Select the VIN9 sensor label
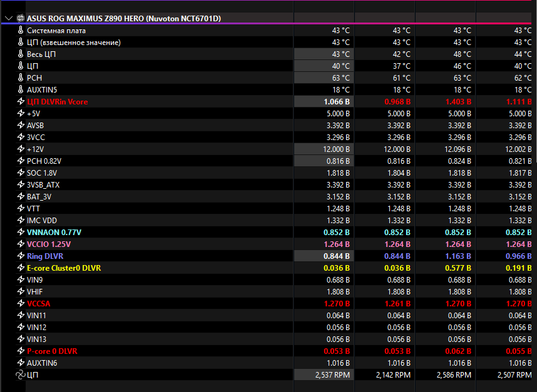Image resolution: width=537 pixels, height=392 pixels. point(34,280)
